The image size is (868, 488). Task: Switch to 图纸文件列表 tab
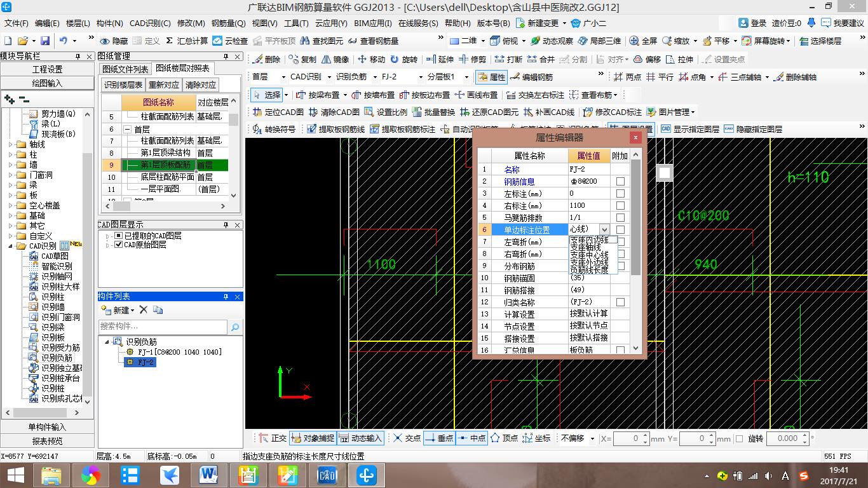point(125,69)
